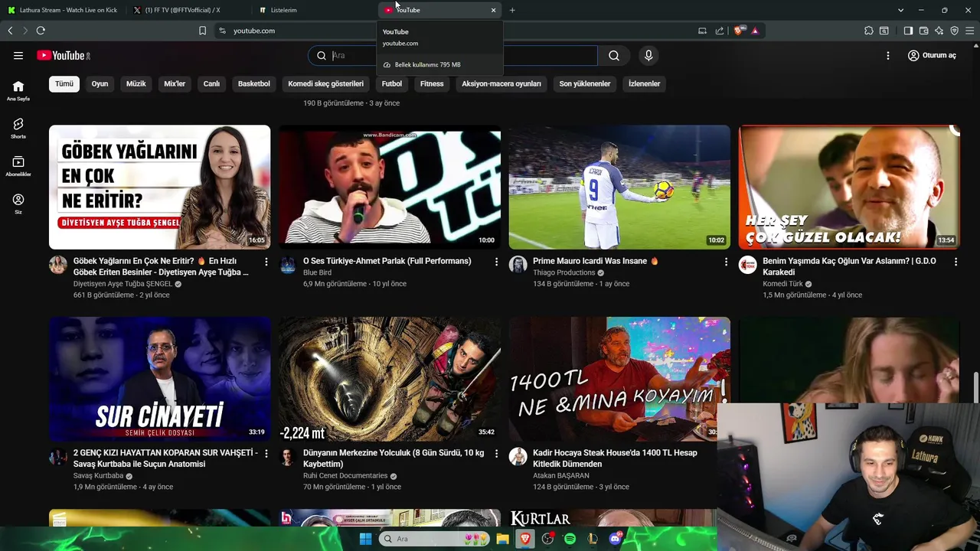
Task: Open the tab search dropdown arrow
Action: tap(900, 10)
